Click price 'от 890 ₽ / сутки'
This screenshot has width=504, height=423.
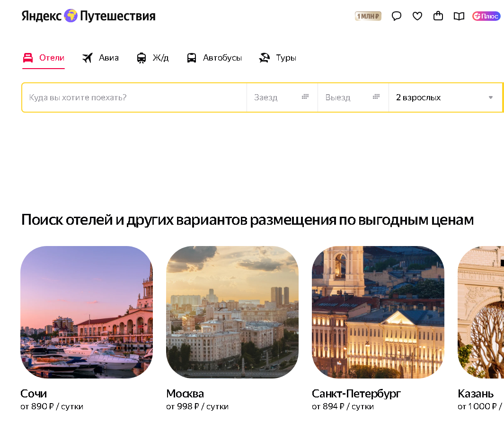click(52, 406)
